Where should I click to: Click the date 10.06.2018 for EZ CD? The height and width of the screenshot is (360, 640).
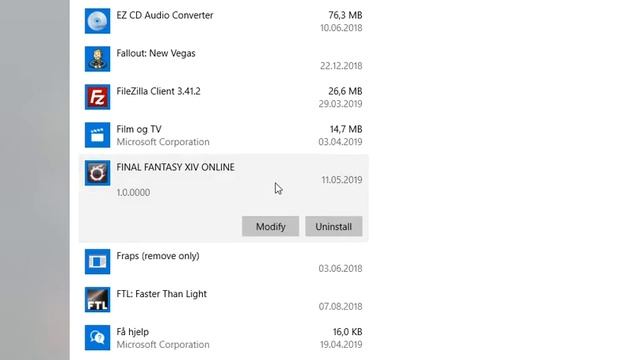[x=341, y=28]
